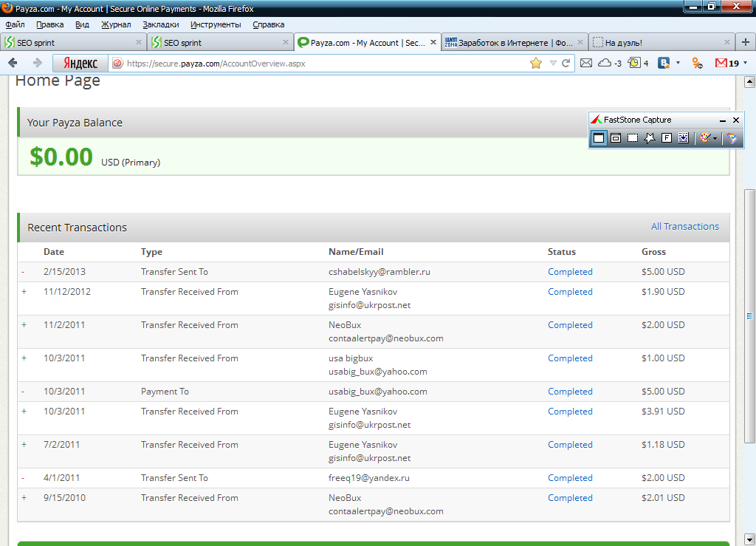Open a new tab with plus button
756x546 pixels.
point(746,42)
